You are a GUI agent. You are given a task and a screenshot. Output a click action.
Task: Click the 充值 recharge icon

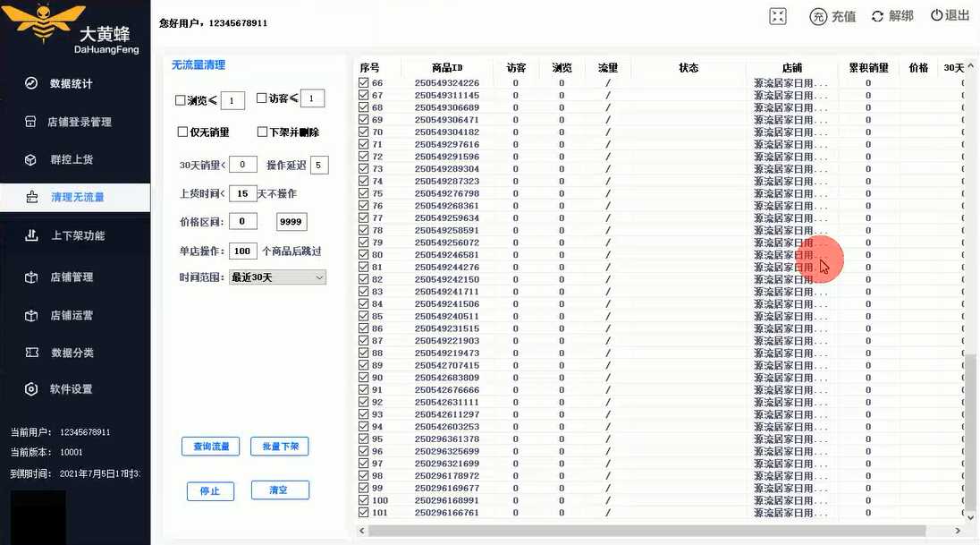[x=817, y=16]
